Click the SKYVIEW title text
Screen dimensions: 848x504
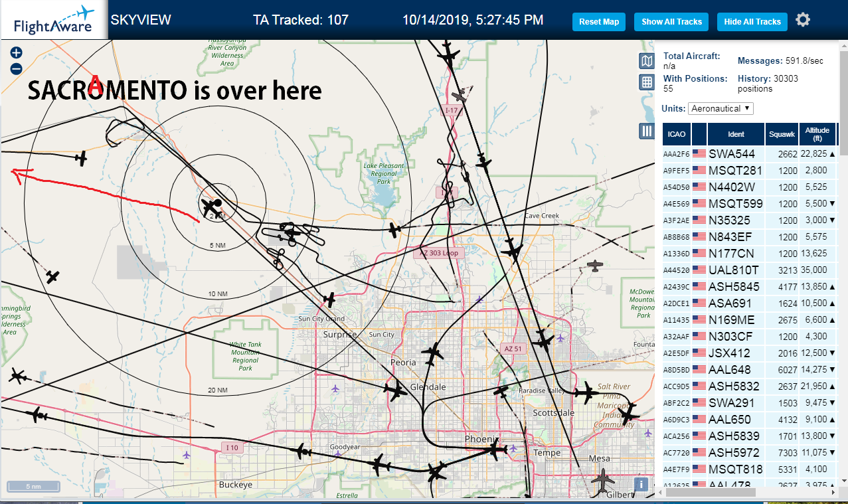[x=141, y=20]
